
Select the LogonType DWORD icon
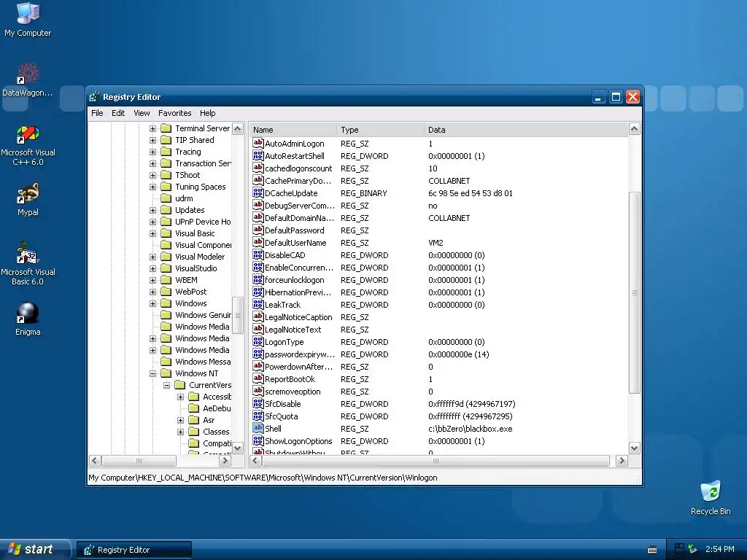[x=258, y=341]
